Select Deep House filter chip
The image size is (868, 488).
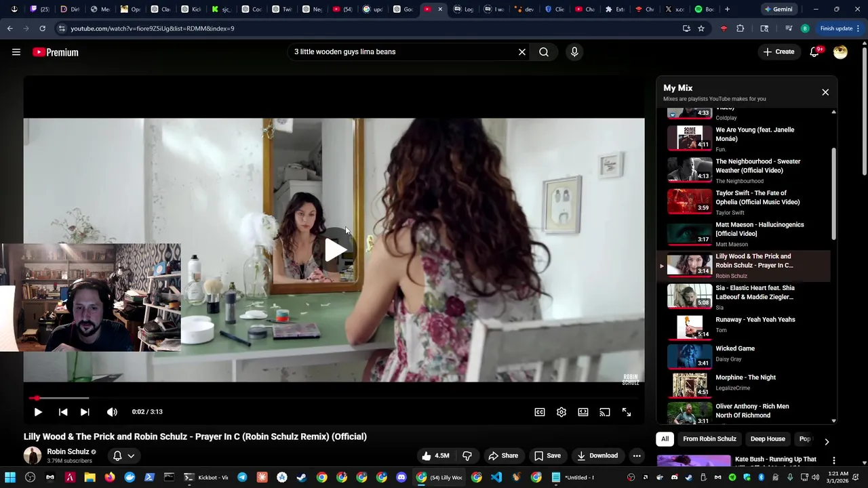768,439
